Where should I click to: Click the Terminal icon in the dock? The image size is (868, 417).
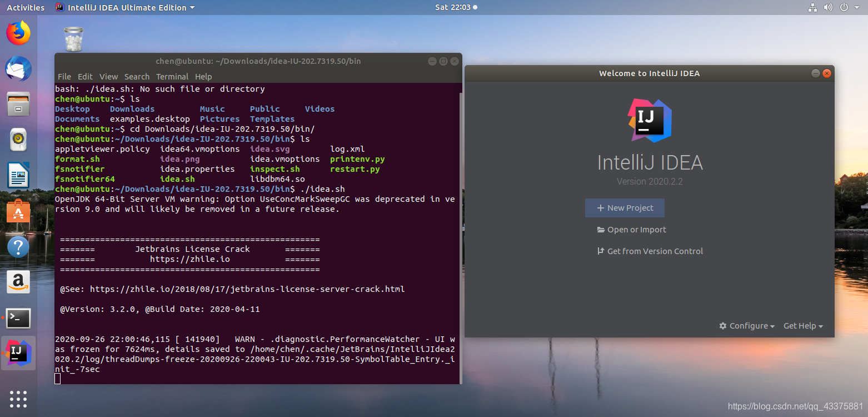tap(18, 318)
